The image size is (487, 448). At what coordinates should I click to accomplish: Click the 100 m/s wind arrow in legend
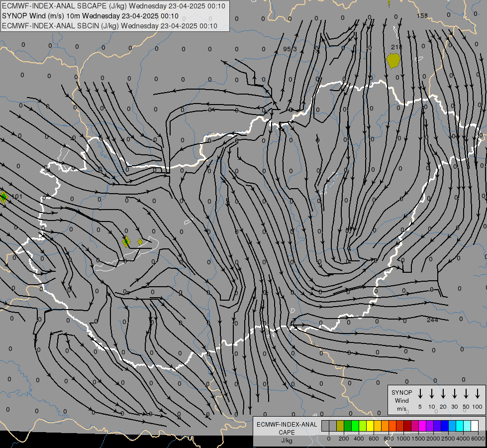(478, 393)
